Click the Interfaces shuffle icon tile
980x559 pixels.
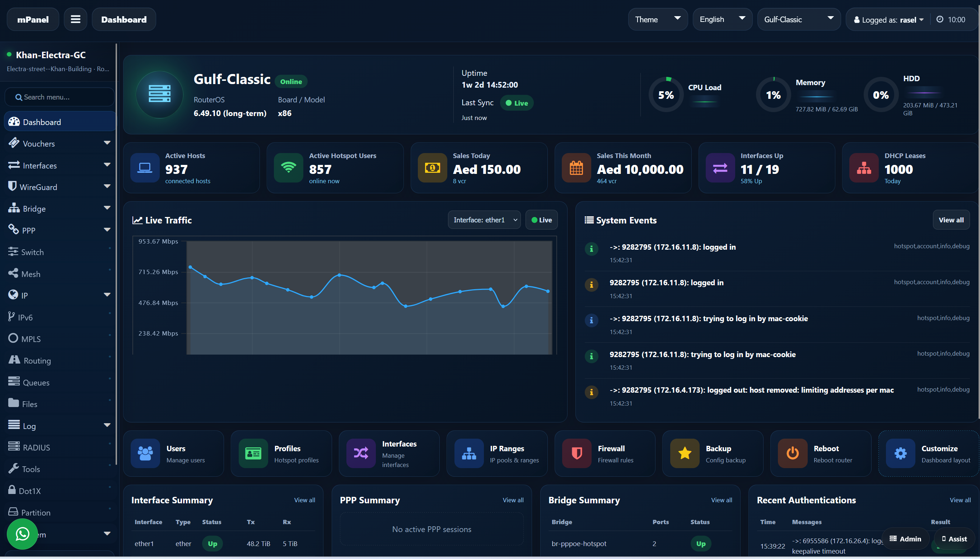(x=361, y=453)
